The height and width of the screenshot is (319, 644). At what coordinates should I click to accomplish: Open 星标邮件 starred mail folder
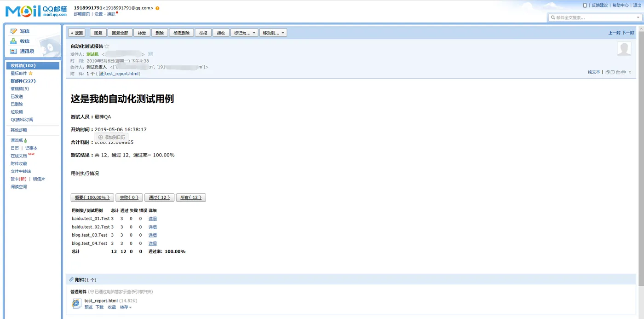pos(19,73)
